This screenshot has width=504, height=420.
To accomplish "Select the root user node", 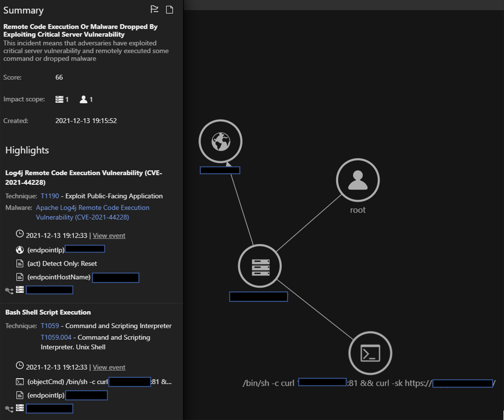I will 358,180.
